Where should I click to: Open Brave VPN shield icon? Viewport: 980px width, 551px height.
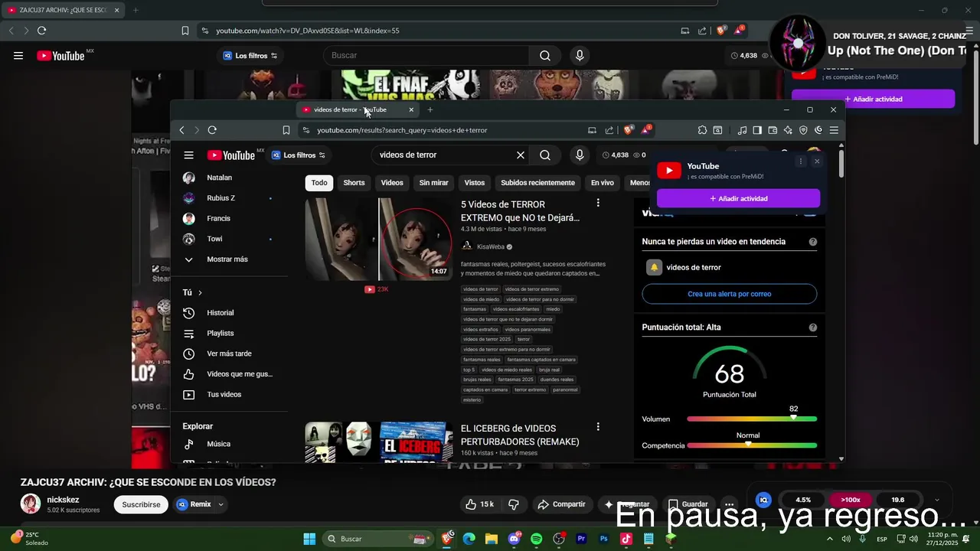pyautogui.click(x=803, y=130)
